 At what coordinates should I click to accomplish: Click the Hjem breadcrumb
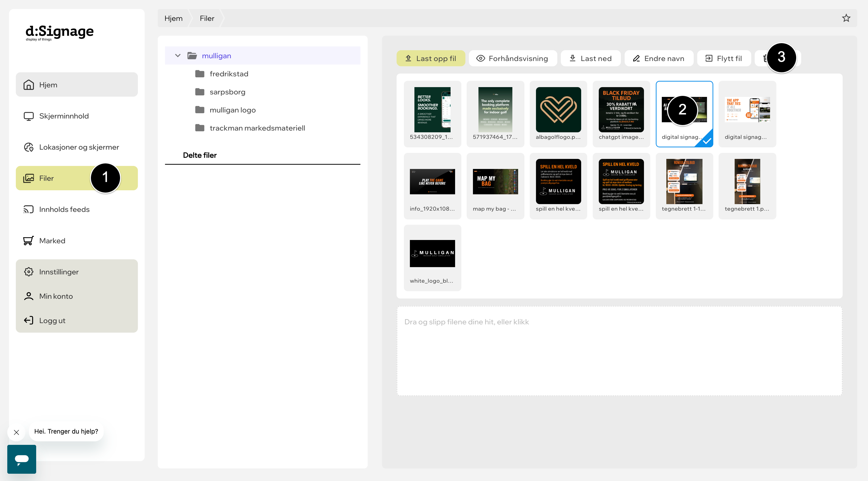[x=174, y=18]
